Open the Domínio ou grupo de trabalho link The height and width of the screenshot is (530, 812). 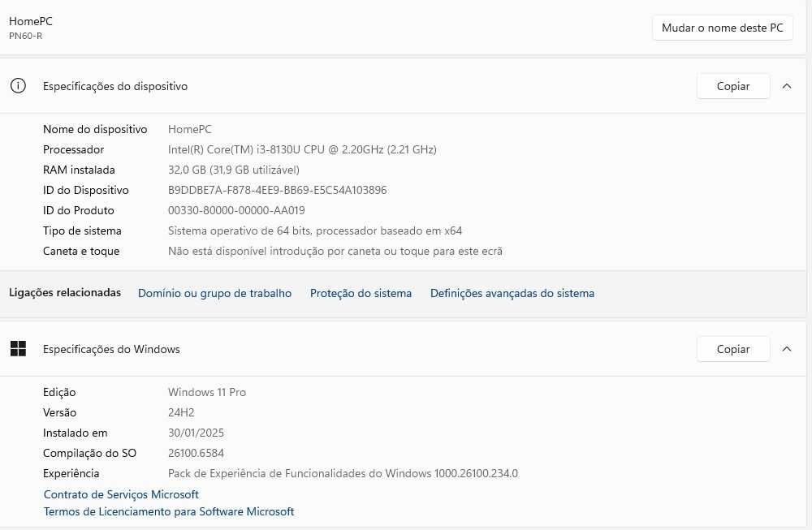click(x=214, y=293)
